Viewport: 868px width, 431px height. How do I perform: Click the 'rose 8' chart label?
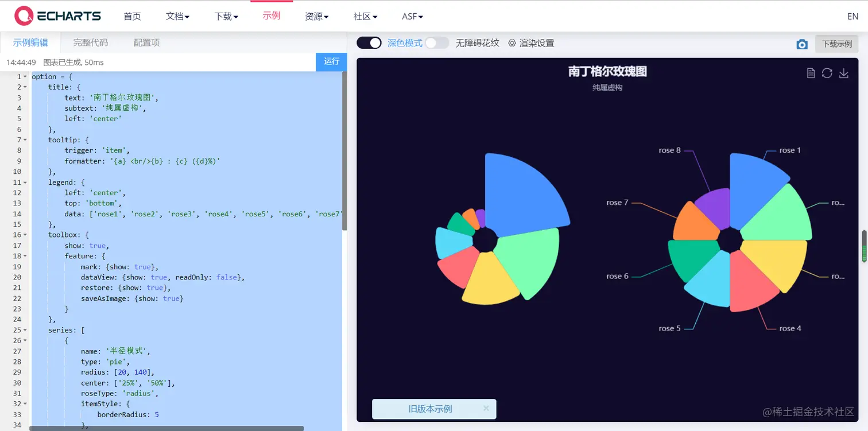pos(669,150)
